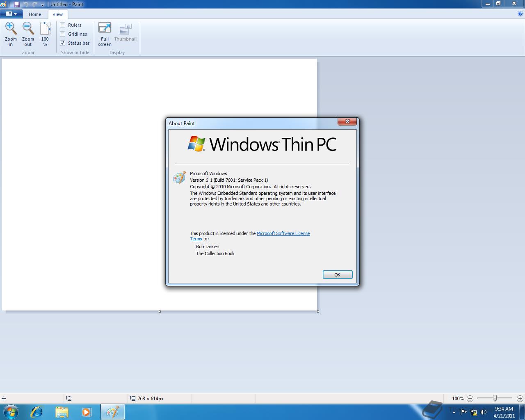Enable the Rulers checkbox
The width and height of the screenshot is (525, 420).
[63, 25]
